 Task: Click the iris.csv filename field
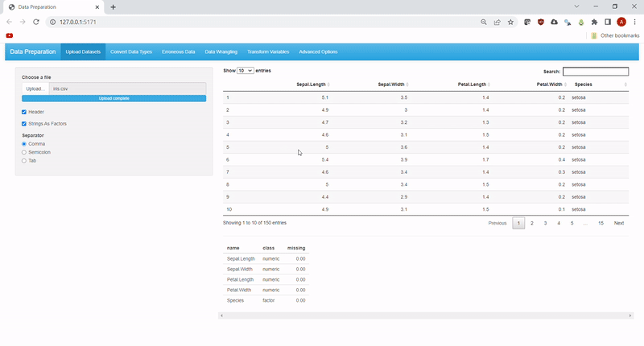click(128, 89)
